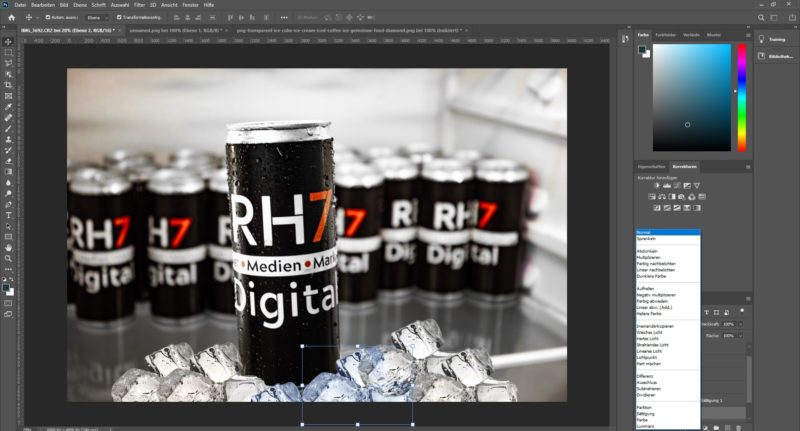Choose Negativ multiplizieren blend mode

click(656, 295)
